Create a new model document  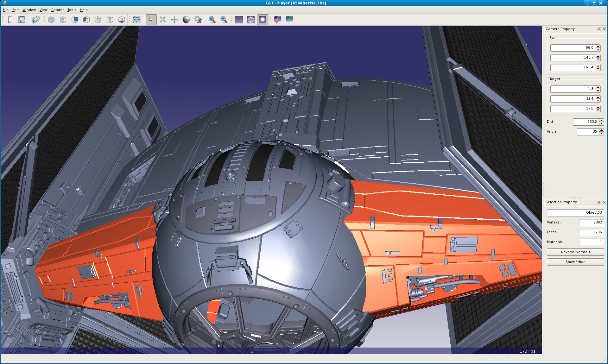(10, 20)
